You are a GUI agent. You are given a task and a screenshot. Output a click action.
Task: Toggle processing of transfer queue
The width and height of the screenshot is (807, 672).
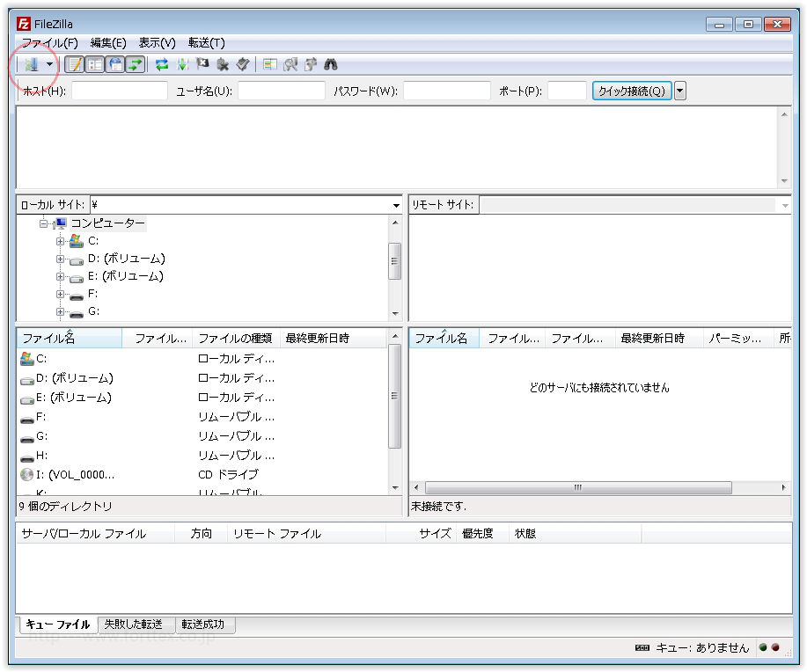(182, 64)
